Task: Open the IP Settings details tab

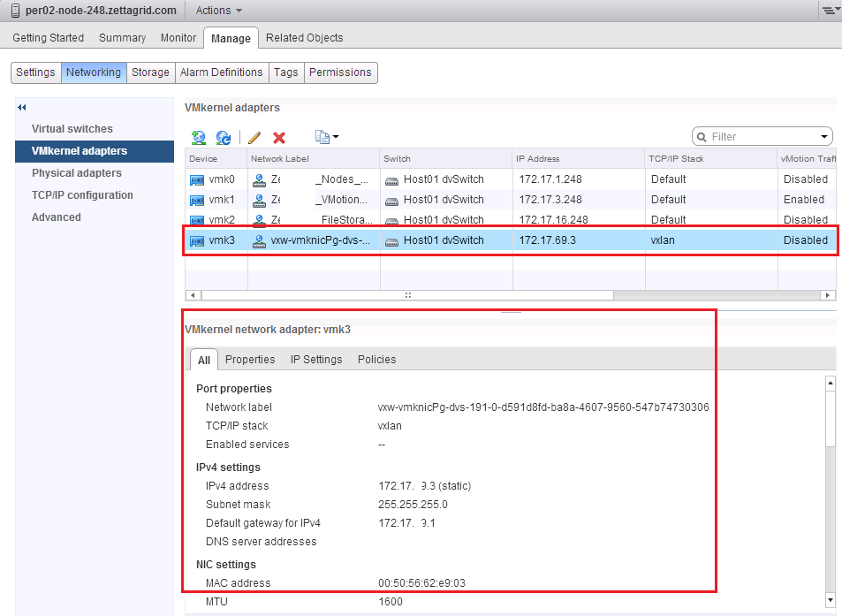Action: [316, 360]
